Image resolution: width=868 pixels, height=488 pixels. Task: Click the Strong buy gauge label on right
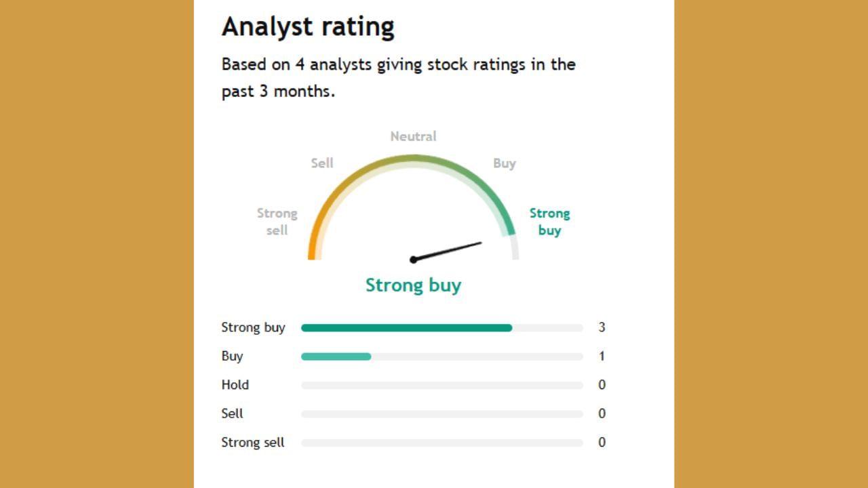(x=549, y=222)
